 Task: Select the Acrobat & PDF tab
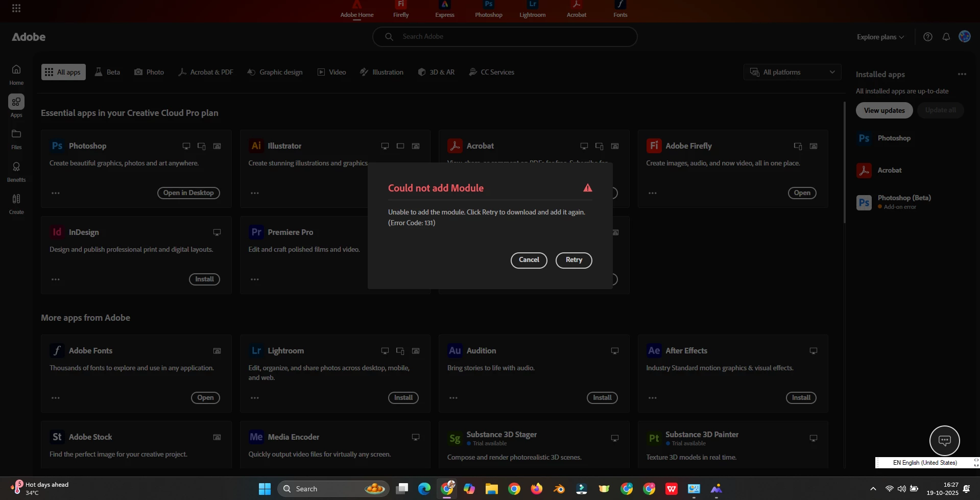(x=205, y=72)
